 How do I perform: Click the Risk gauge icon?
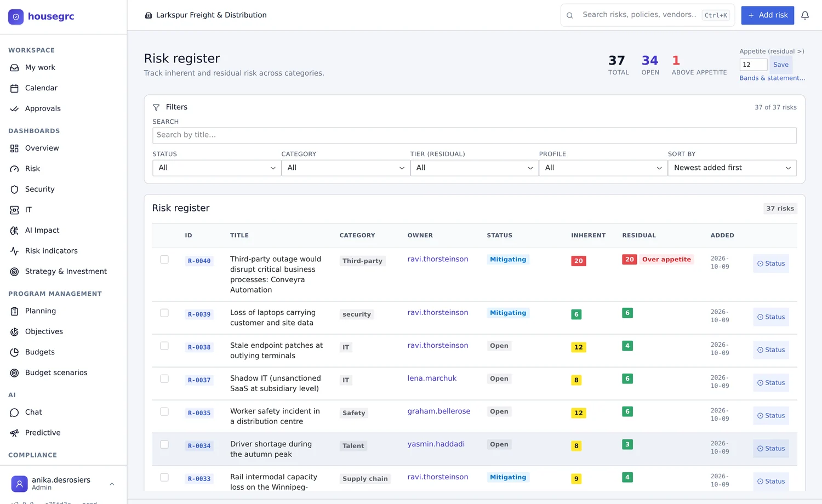14,169
